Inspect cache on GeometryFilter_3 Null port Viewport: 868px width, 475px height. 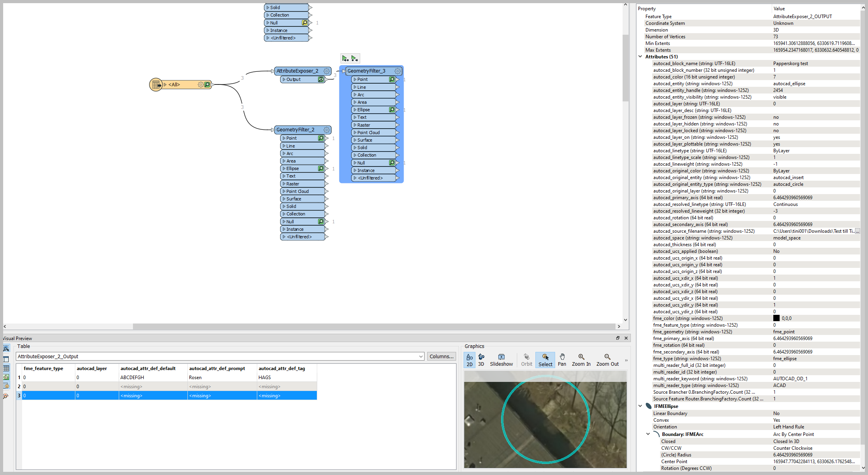point(392,163)
